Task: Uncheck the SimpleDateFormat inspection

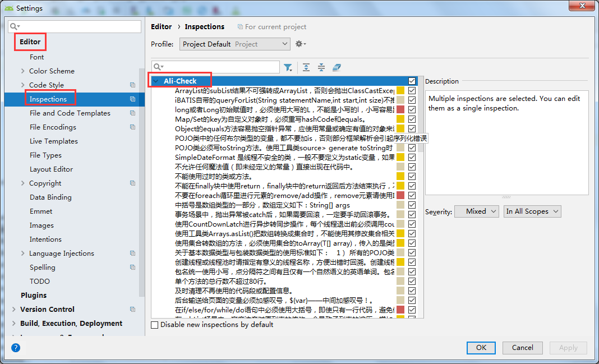Action: coord(412,156)
